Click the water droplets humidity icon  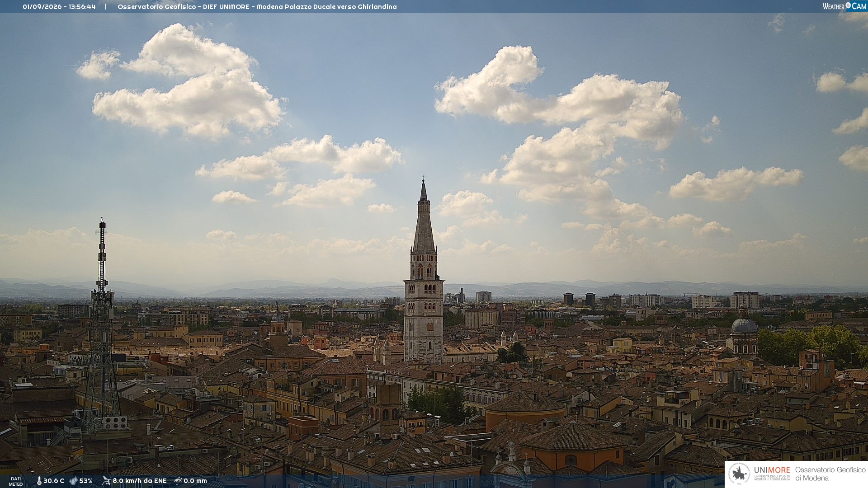73,481
